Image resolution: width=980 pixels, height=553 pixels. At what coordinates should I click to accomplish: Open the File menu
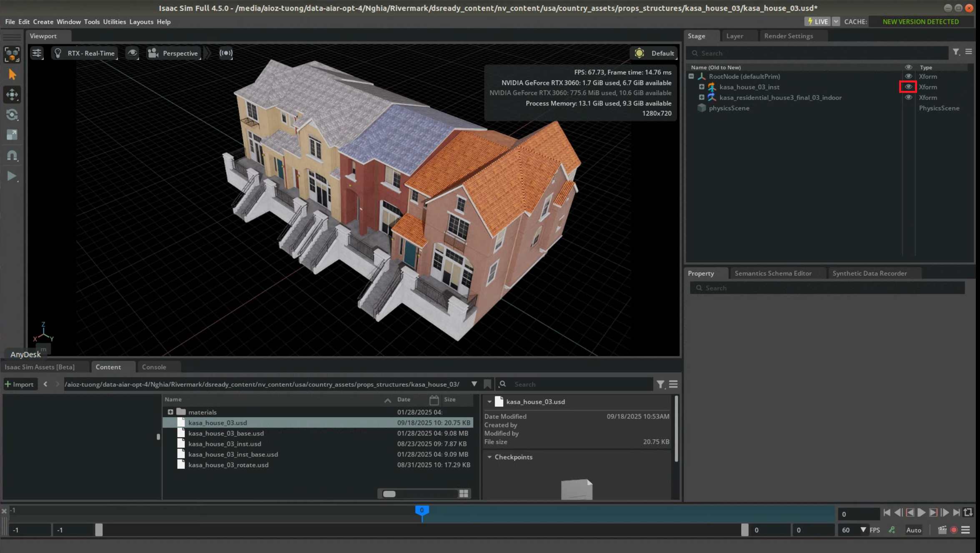coord(10,22)
